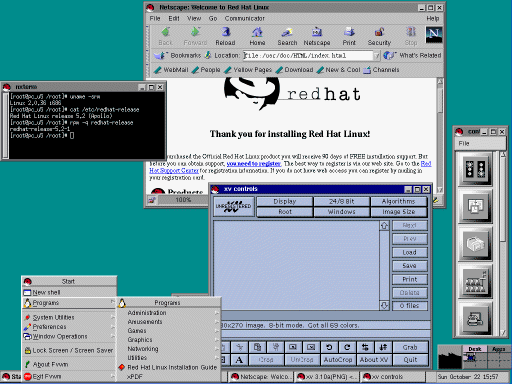512x384 pixels.
Task: Open the Windows menu in xv controls
Action: 342,212
